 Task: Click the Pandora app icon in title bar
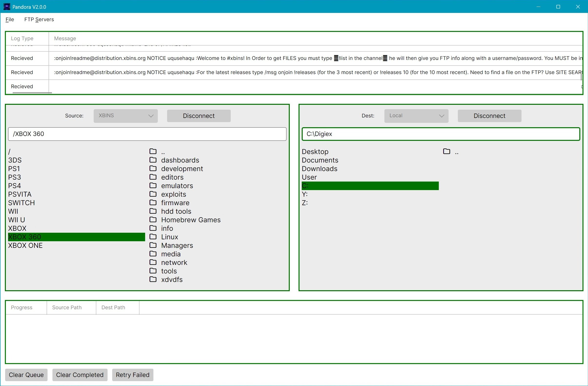7,7
